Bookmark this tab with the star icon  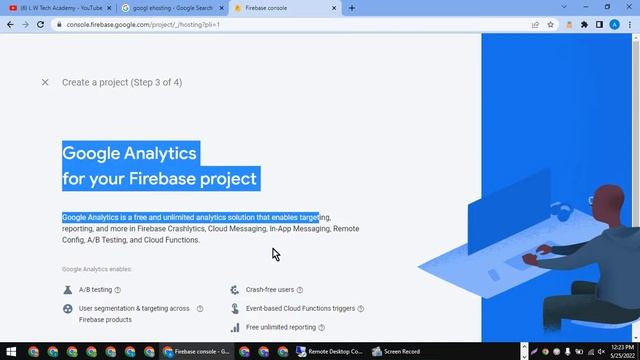click(550, 25)
